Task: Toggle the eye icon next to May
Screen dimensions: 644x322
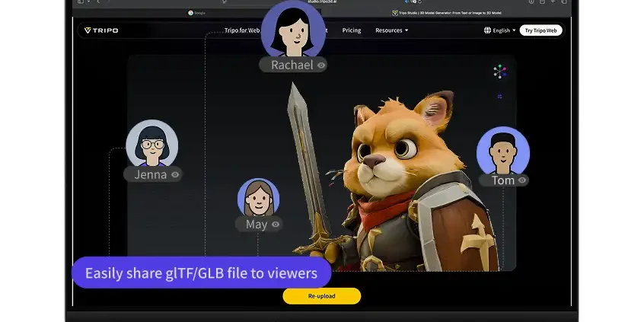Action: coord(276,225)
